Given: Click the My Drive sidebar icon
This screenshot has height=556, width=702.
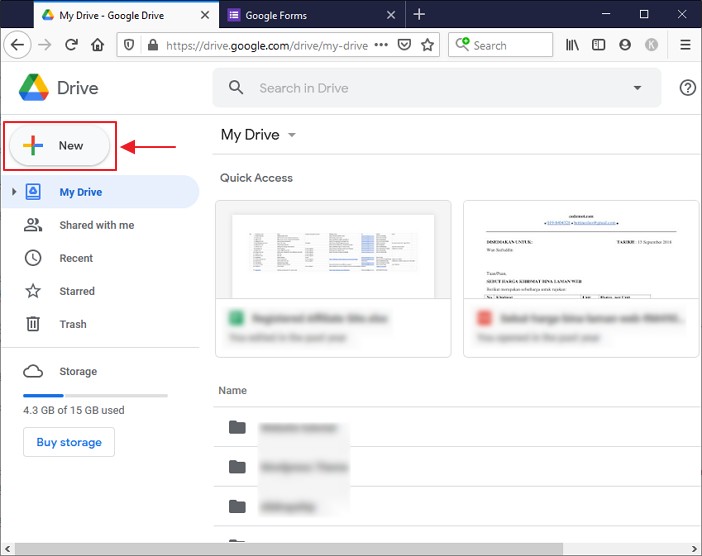Looking at the screenshot, I should click(x=33, y=192).
